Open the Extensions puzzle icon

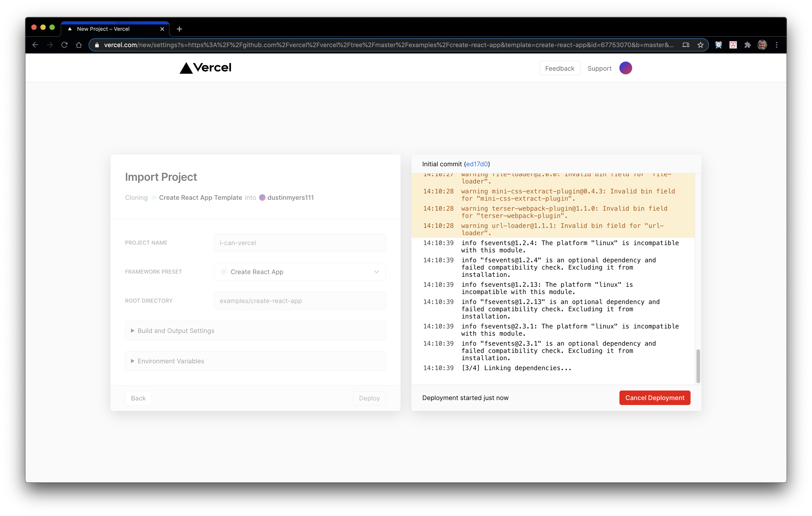(748, 45)
